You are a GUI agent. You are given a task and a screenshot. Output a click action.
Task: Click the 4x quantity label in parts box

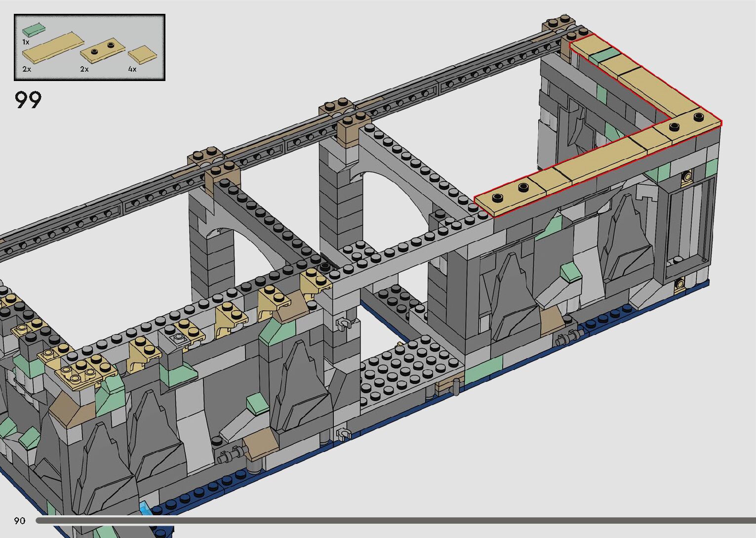tap(132, 70)
